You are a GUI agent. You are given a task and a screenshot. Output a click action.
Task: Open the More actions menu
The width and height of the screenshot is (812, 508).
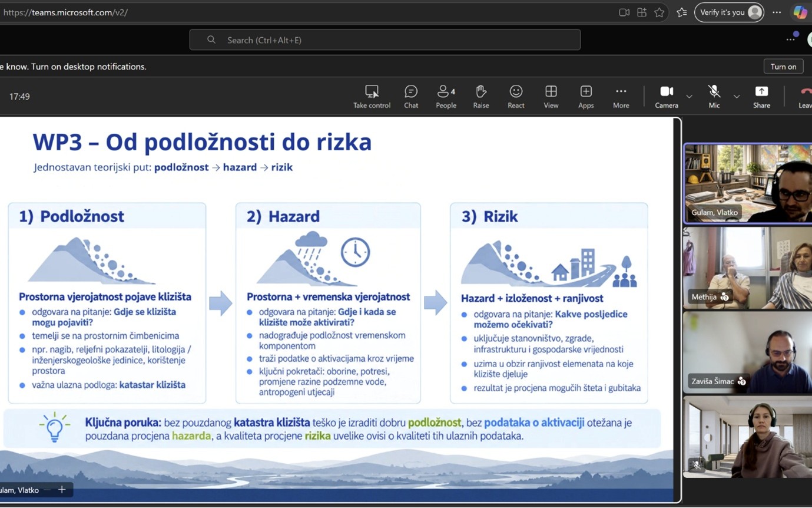tap(621, 97)
